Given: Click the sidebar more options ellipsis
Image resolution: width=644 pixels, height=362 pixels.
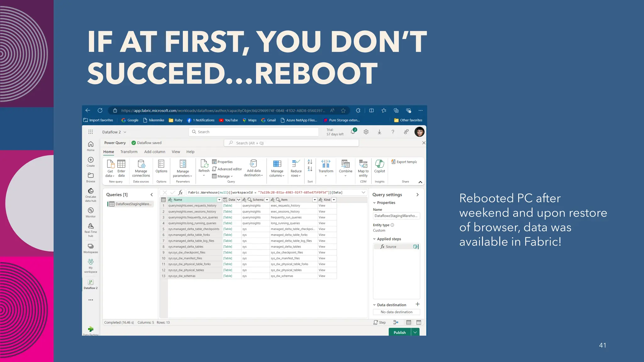Looking at the screenshot, I should coord(91,300).
